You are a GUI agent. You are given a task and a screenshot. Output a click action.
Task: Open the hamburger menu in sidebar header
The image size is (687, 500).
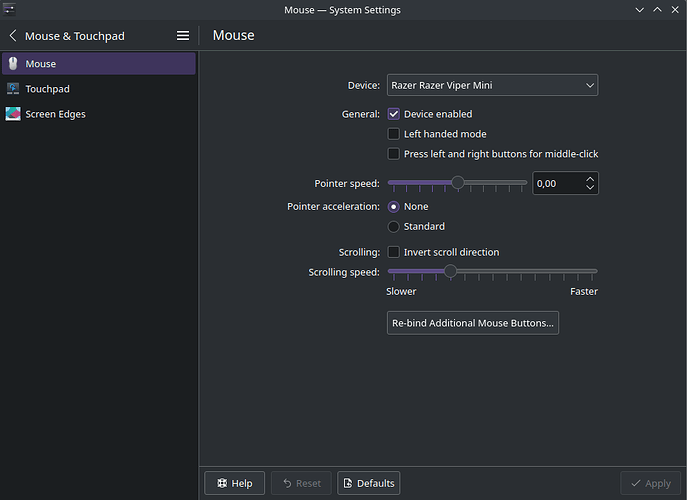183,35
